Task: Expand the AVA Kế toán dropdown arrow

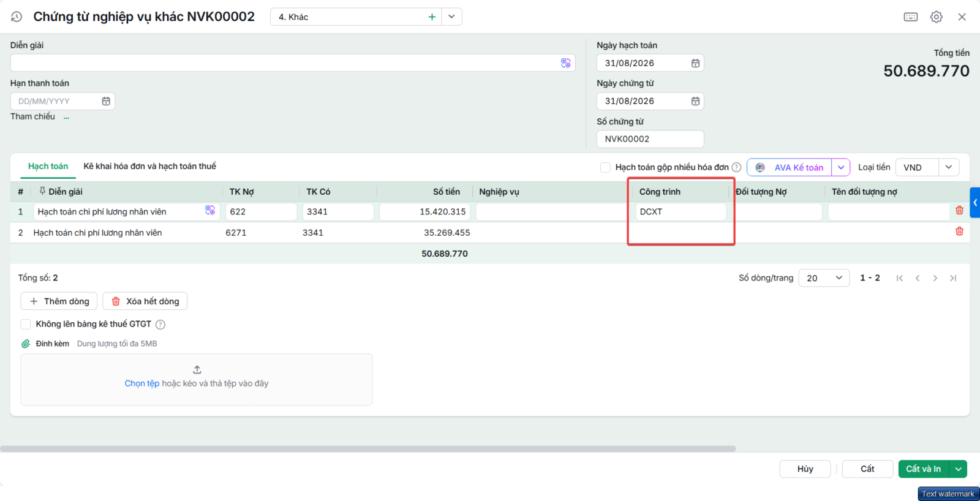Action: click(x=841, y=167)
